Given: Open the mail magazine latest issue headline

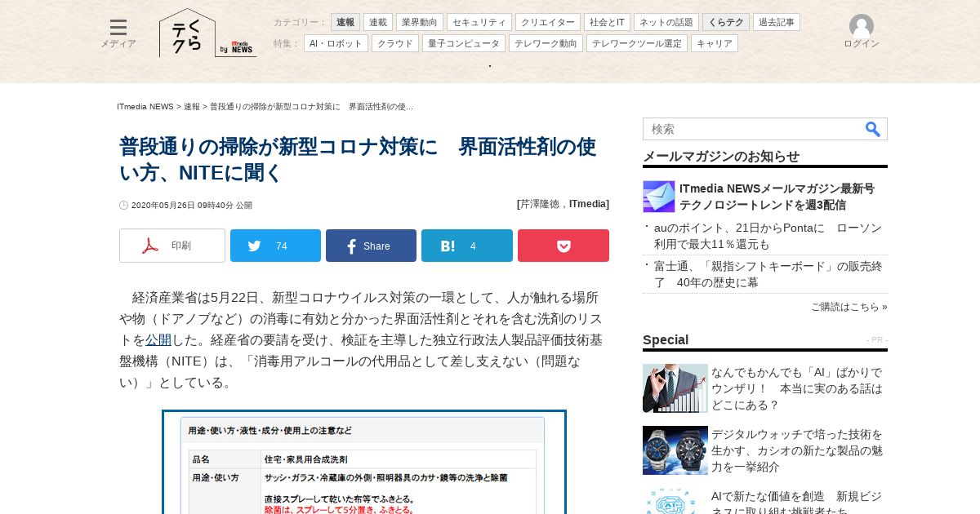Looking at the screenshot, I should 777,197.
